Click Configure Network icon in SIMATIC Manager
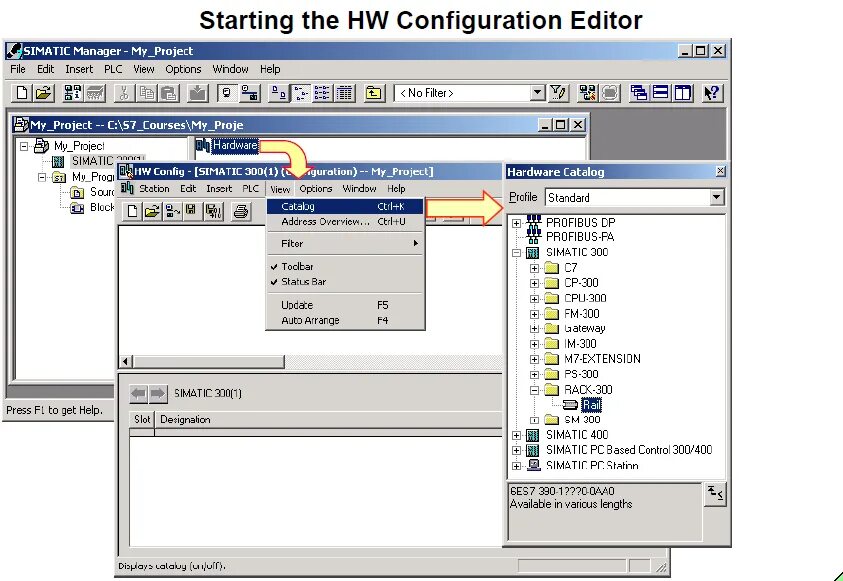Image resolution: width=843 pixels, height=581 pixels. click(587, 93)
